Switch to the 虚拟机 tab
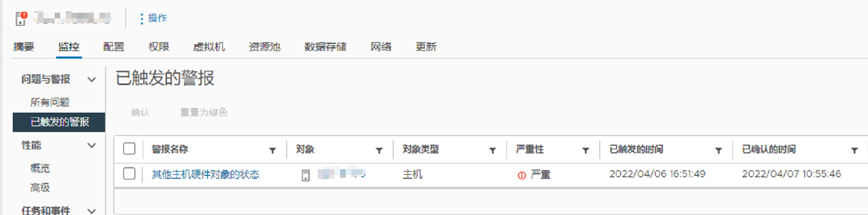The width and height of the screenshot is (868, 215). pos(209,47)
